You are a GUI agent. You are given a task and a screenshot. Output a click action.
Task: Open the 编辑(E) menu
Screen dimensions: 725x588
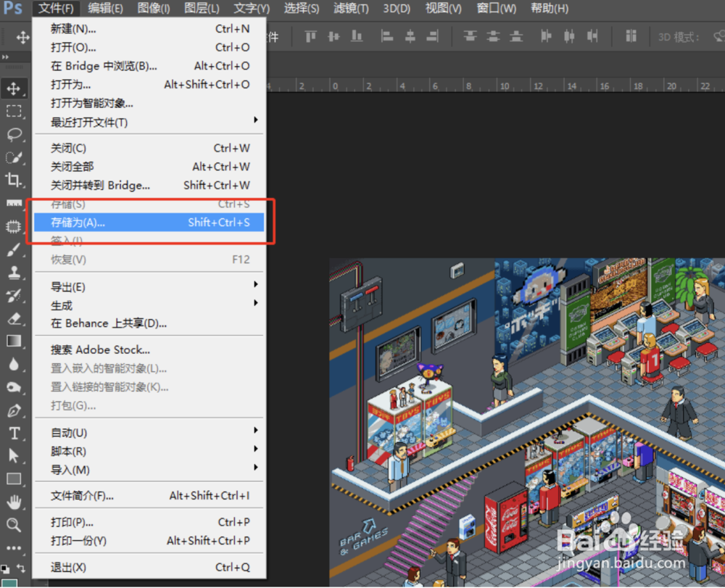105,8
